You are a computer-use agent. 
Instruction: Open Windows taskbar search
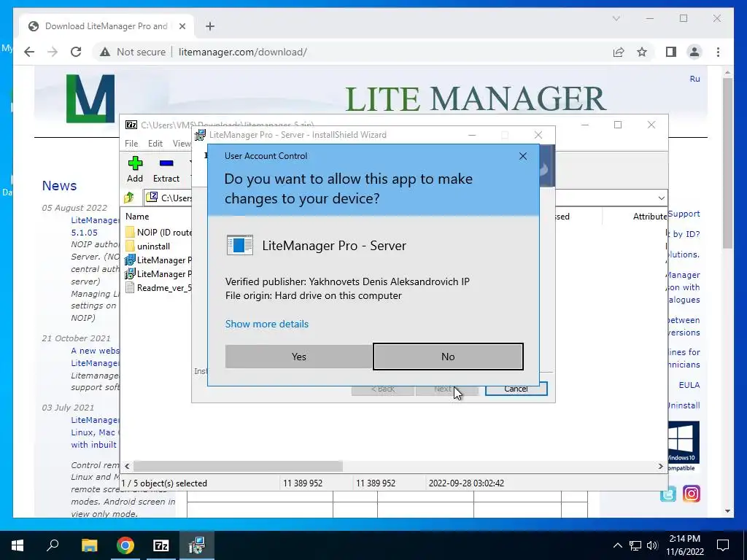tap(53, 545)
